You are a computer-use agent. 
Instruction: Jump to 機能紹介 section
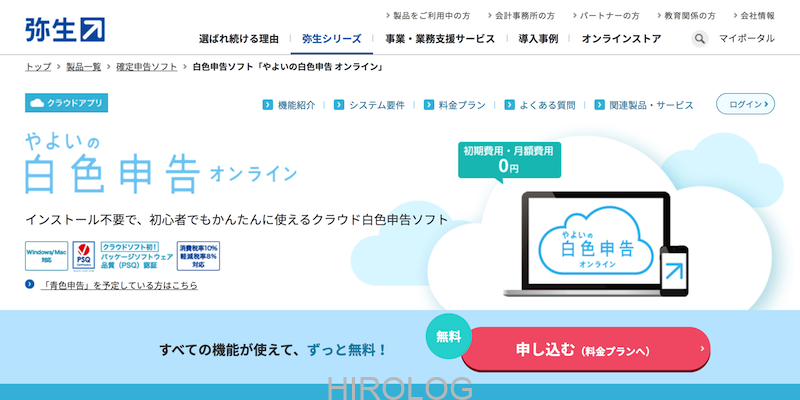click(x=296, y=105)
